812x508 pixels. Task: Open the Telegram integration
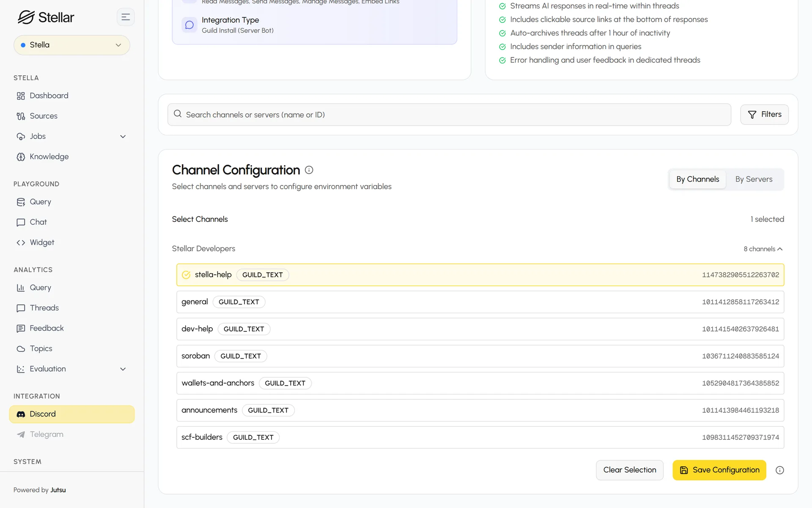tap(72, 434)
